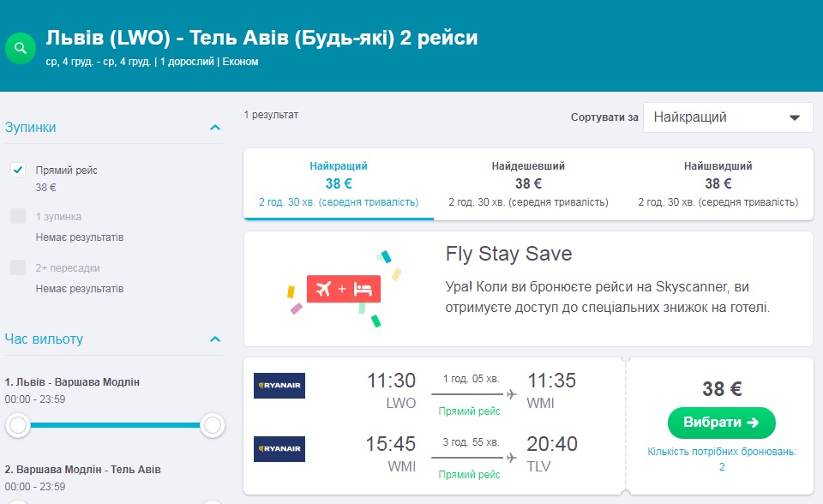Open the Кількість потрібних бронювань link
823x504 pixels.
(x=722, y=459)
